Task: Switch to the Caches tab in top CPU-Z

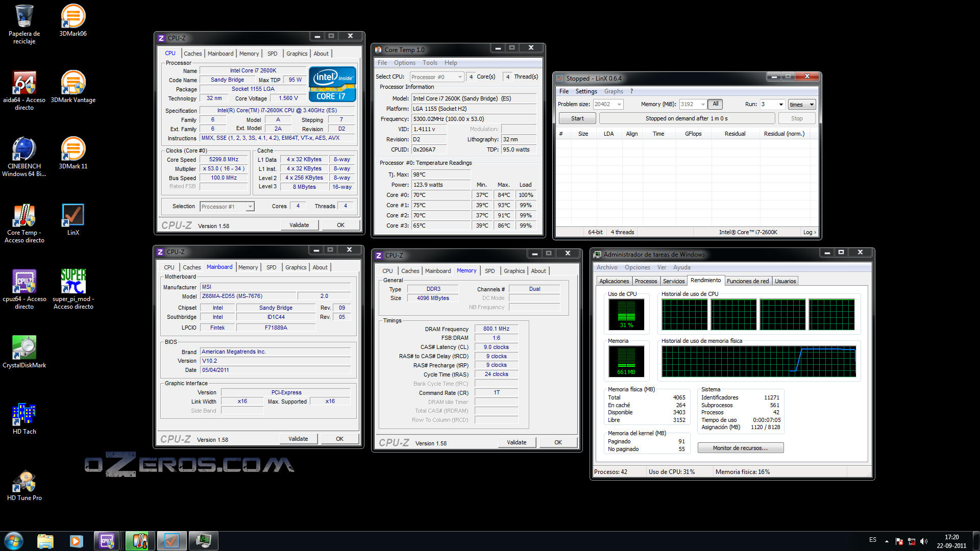Action: [193, 54]
